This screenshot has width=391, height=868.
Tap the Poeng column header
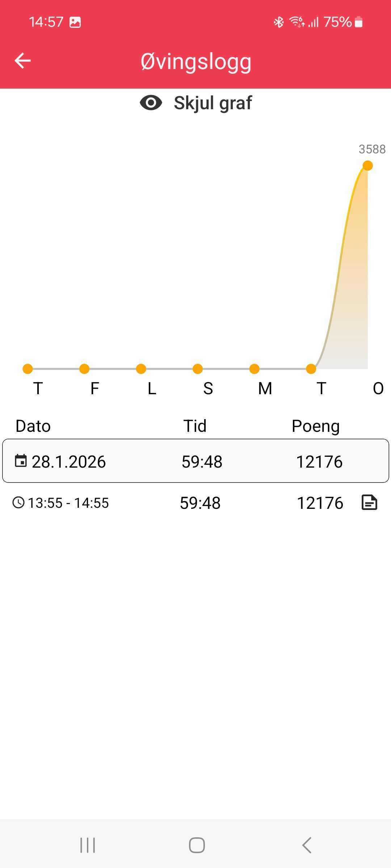315,426
